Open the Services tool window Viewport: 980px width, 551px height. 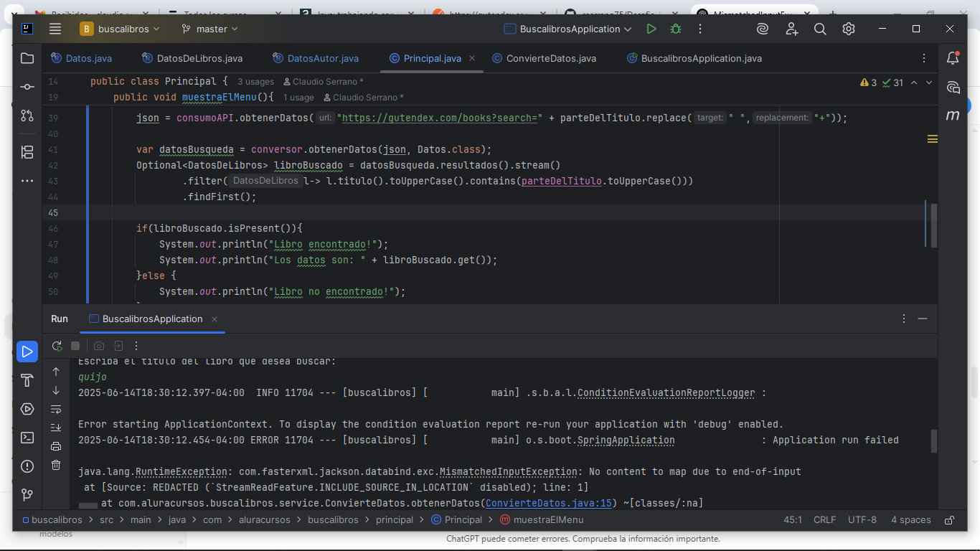[x=27, y=409]
